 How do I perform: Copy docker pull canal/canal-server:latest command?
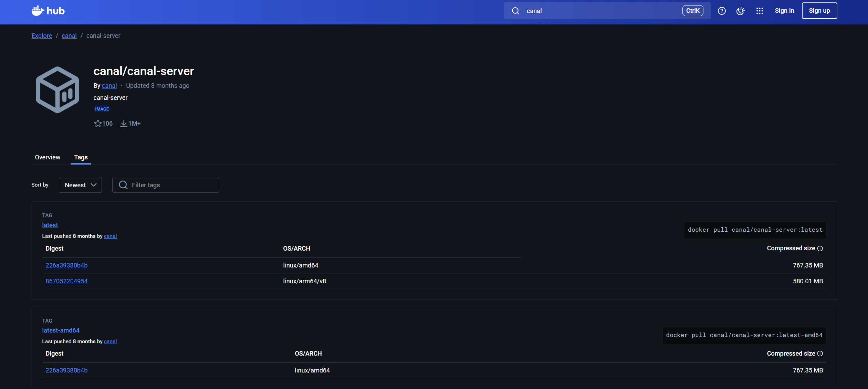tap(755, 230)
